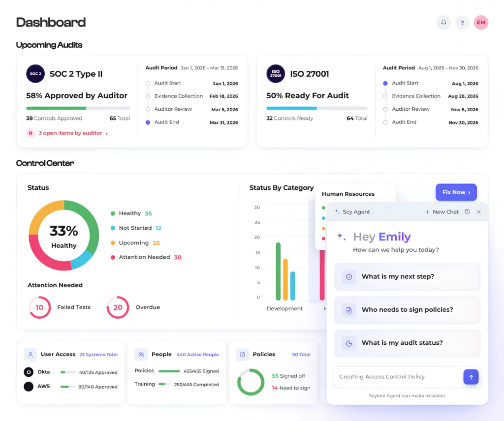504x421 pixels.
Task: Click 40/125 Approved text for Okta
Action: click(x=98, y=372)
